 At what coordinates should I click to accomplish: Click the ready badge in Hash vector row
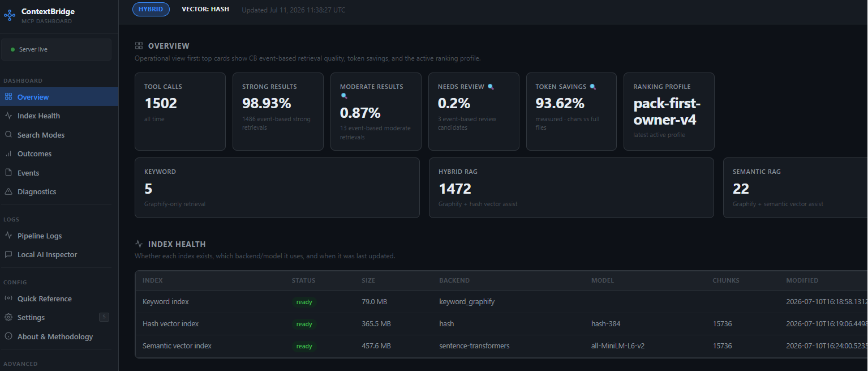[x=304, y=324]
